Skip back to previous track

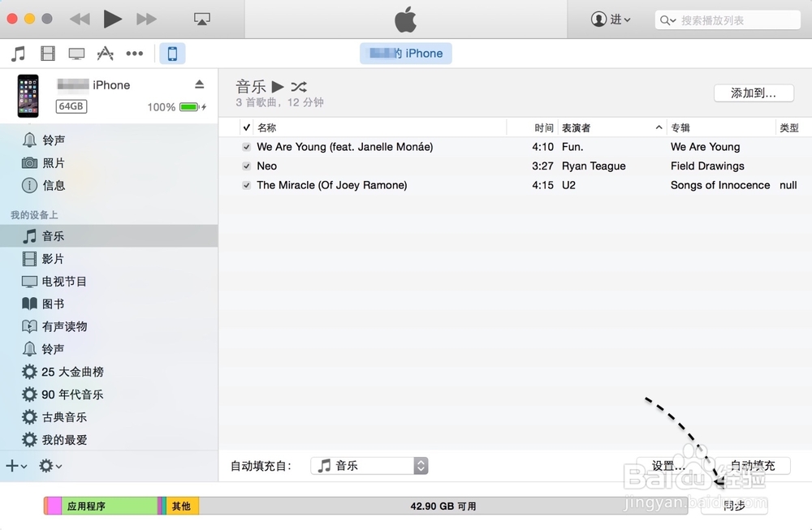point(80,19)
